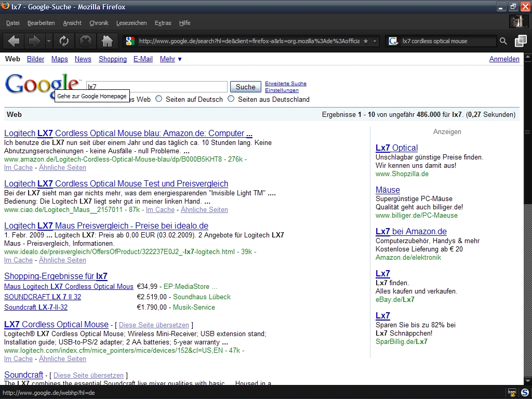Choose a search engine from the search box icon
The height and width of the screenshot is (399, 532).
pyautogui.click(x=393, y=41)
